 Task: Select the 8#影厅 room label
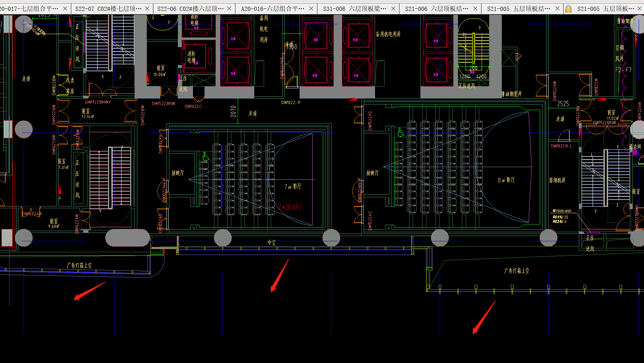506,180
